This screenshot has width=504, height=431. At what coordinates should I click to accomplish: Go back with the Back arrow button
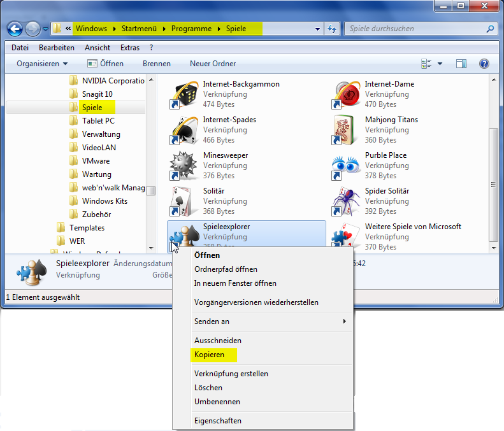[15, 29]
